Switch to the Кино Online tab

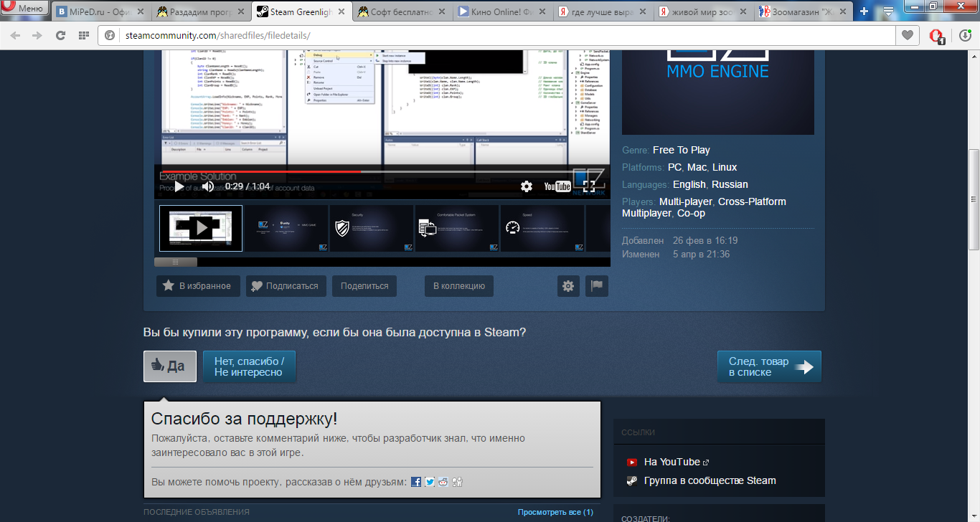click(504, 11)
